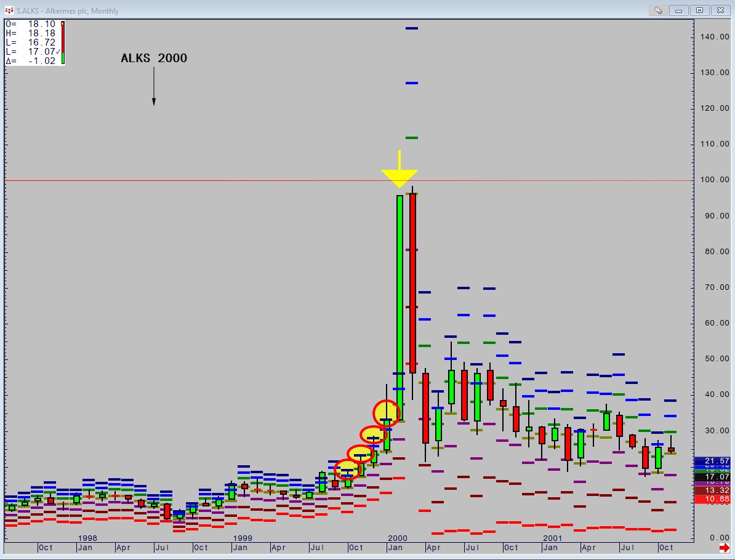Click the 40.00 price axis label
This screenshot has width=735, height=560.
tap(717, 394)
